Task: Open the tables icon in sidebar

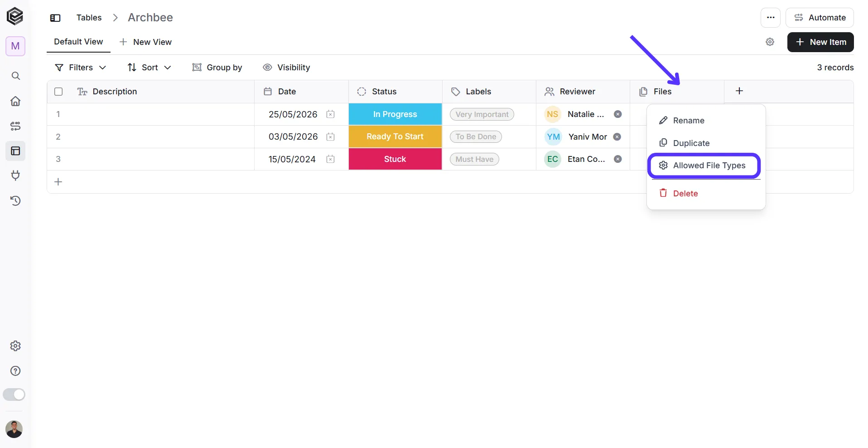Action: pos(15,151)
